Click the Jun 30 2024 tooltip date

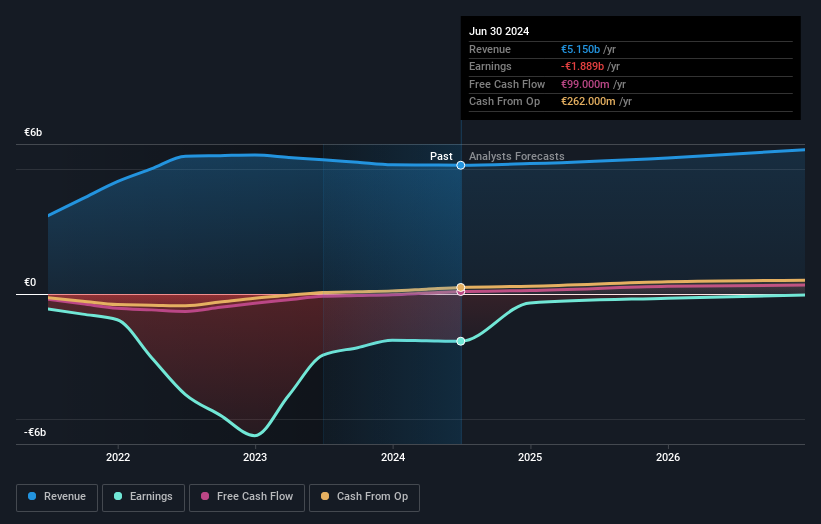pyautogui.click(x=499, y=31)
